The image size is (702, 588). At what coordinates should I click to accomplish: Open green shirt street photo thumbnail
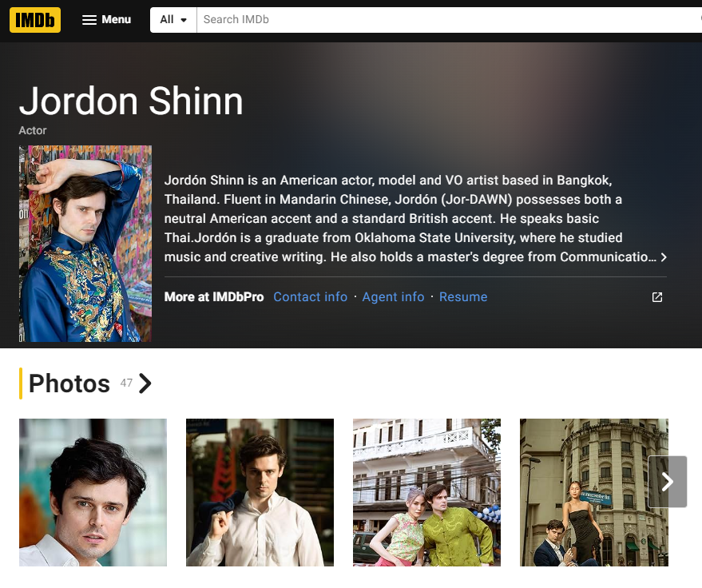tap(426, 492)
